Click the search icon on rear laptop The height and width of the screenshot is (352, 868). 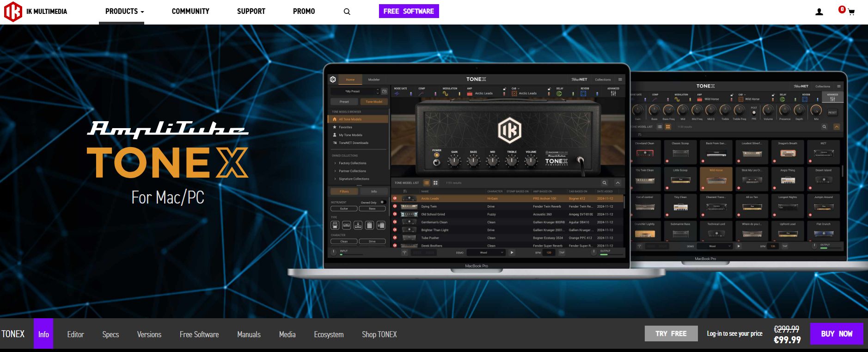(x=824, y=127)
